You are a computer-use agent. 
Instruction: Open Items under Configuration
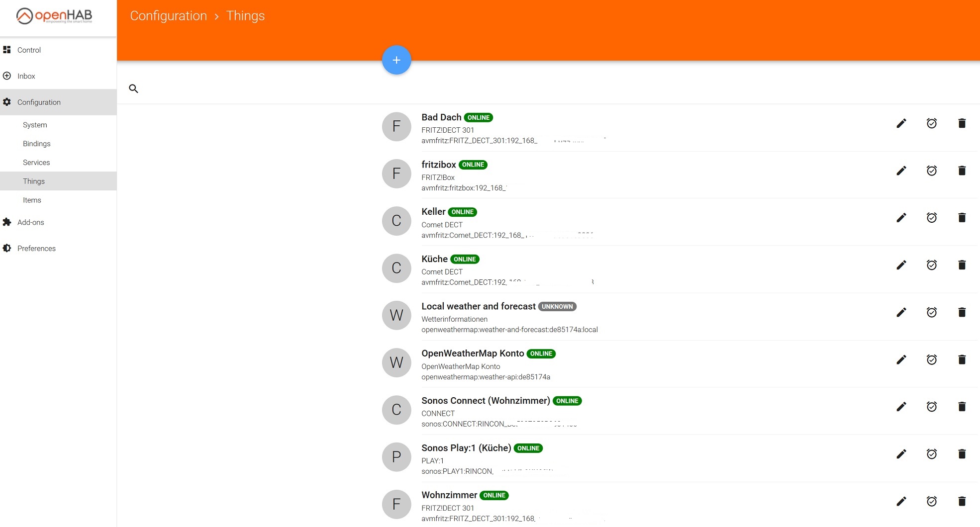[58, 200]
